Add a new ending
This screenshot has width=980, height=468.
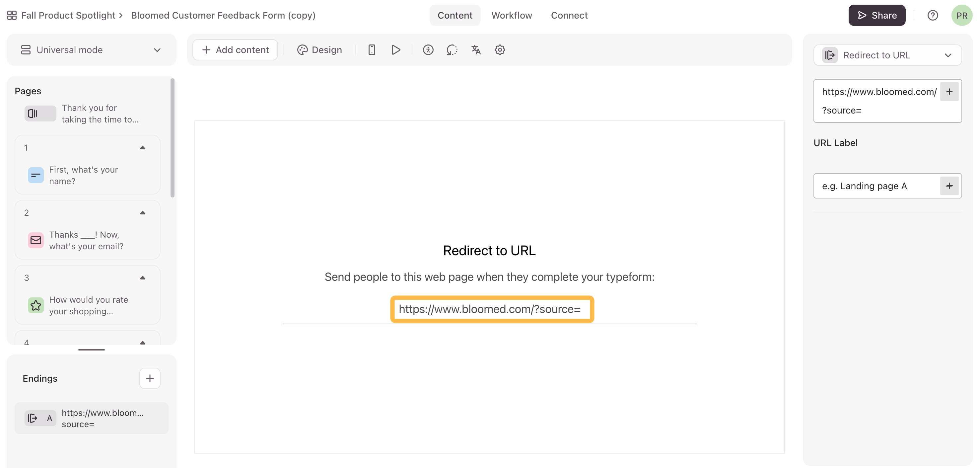[150, 378]
